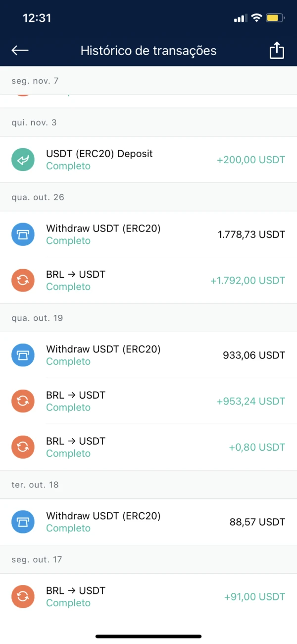This screenshot has height=644, width=297.
Task: Tap the Histórico de transações title
Action: (148, 51)
